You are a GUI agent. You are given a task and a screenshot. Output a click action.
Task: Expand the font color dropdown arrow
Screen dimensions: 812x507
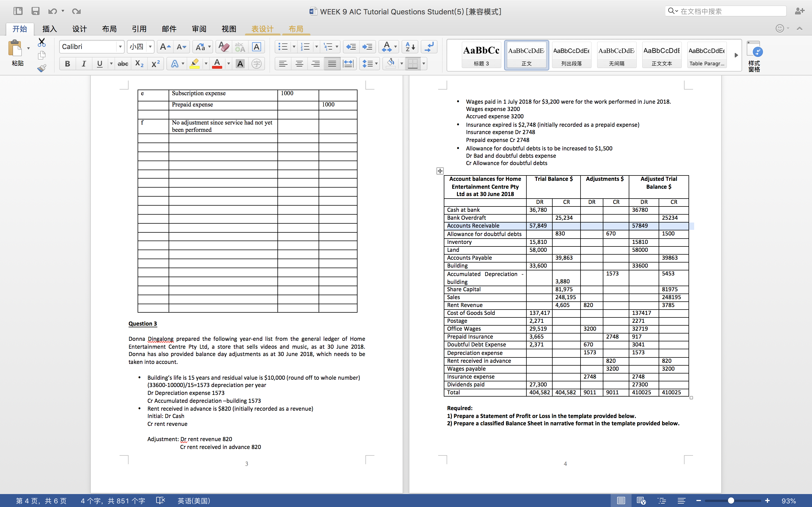(x=228, y=63)
